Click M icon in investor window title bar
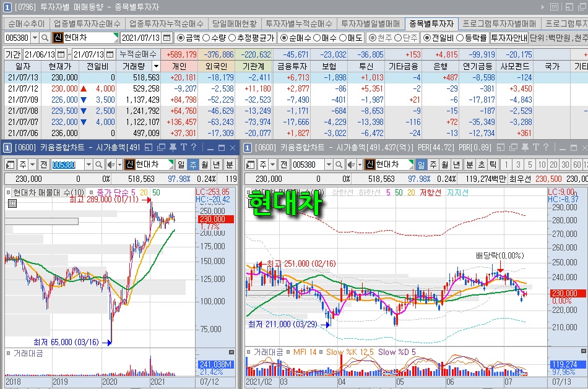This screenshot has width=588, height=389. tap(554, 7)
